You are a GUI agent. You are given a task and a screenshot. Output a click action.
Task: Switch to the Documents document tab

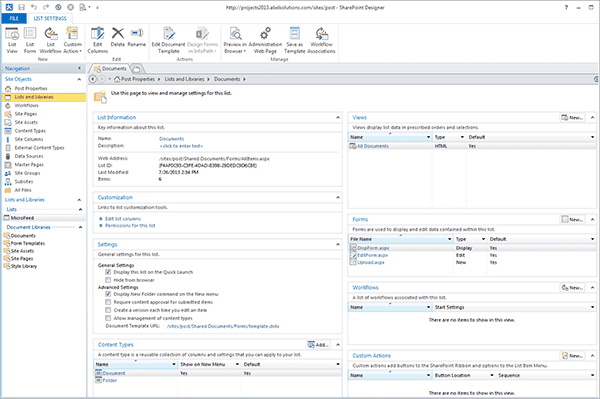(110, 69)
